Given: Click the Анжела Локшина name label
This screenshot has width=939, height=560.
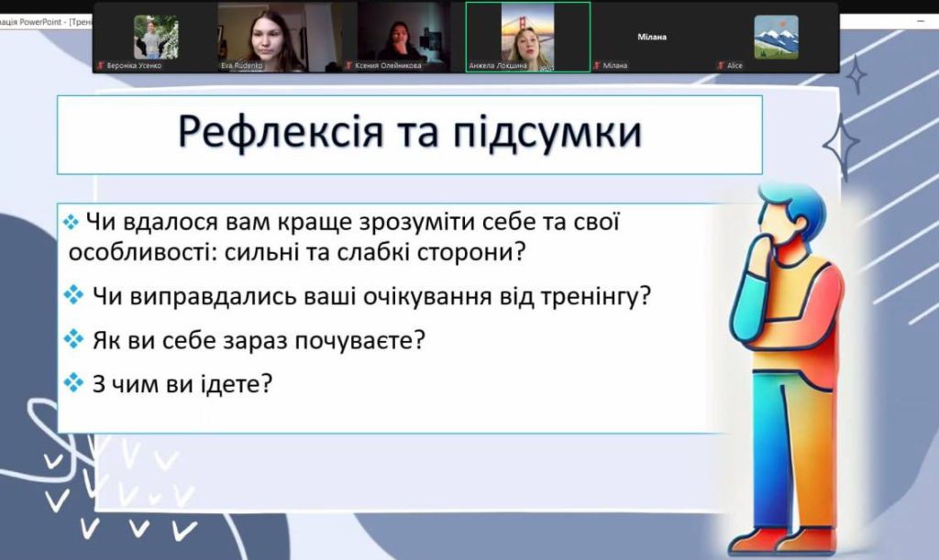Looking at the screenshot, I should click(498, 65).
